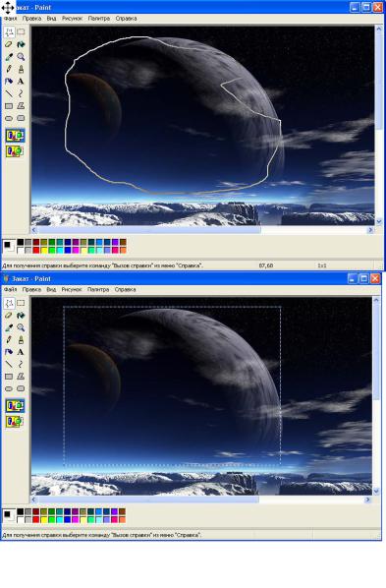386x588 pixels.
Task: Select Curve tool in lower Paint window
Action: click(x=21, y=364)
